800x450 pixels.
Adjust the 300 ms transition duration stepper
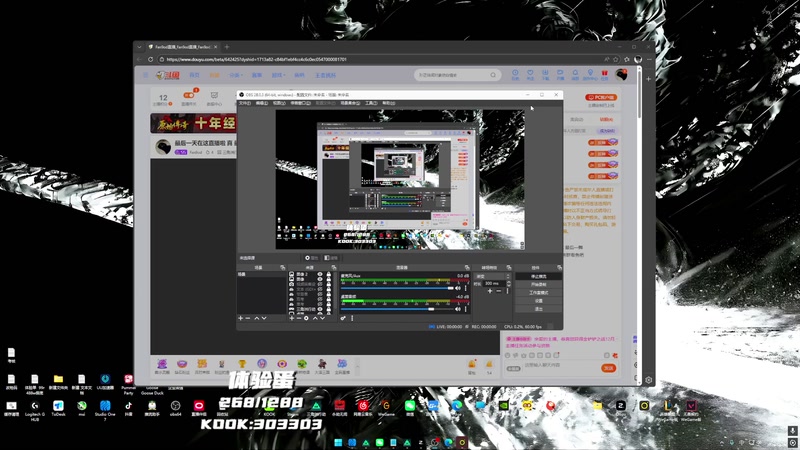coord(509,284)
